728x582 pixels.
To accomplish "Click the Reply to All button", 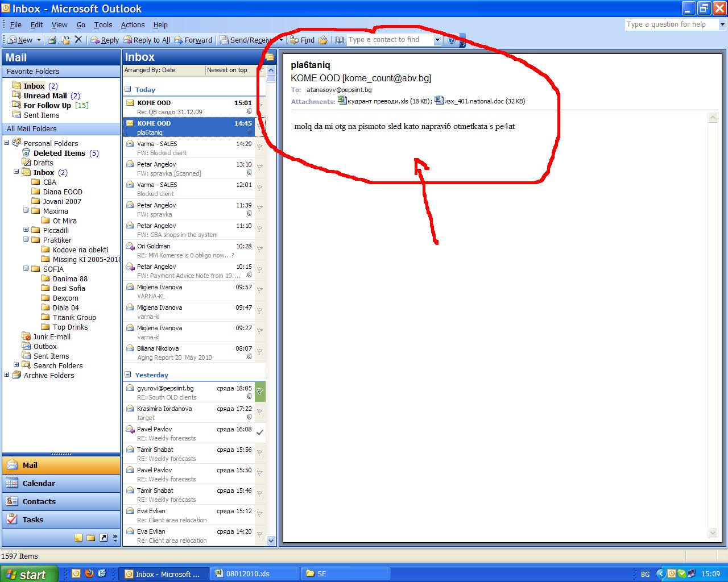I will click(147, 40).
